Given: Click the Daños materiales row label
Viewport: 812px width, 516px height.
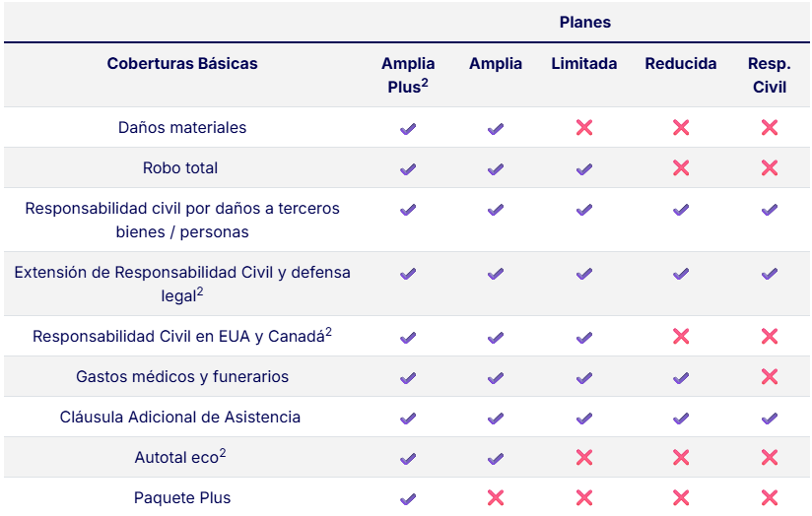Looking at the screenshot, I should point(182,128).
